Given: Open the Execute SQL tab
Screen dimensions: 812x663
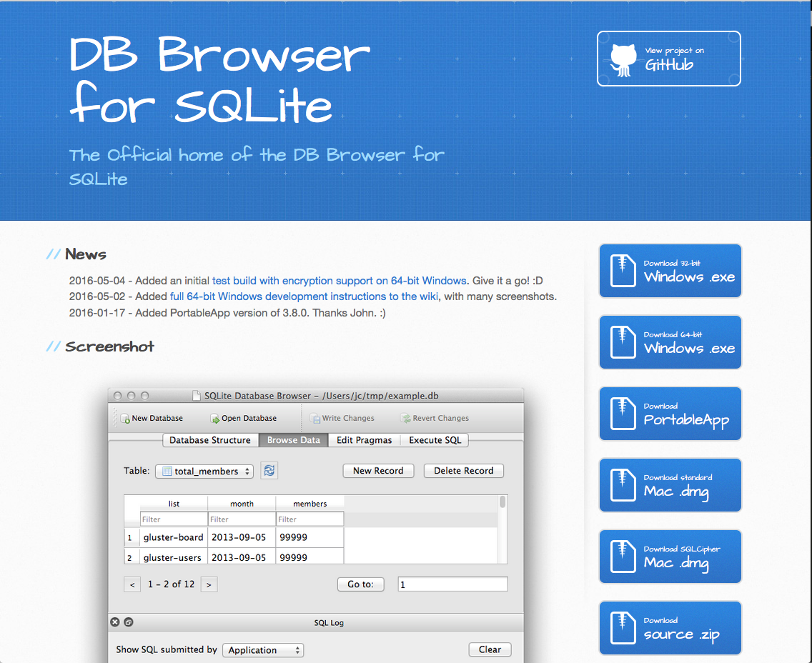Looking at the screenshot, I should pos(434,440).
